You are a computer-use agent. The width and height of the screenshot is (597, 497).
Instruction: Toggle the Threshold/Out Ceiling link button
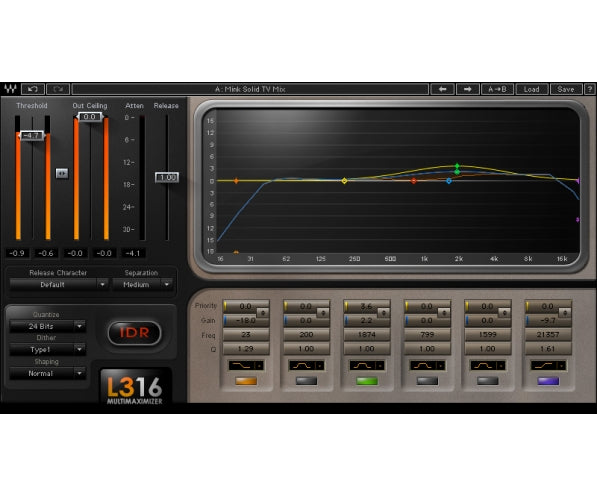(62, 173)
